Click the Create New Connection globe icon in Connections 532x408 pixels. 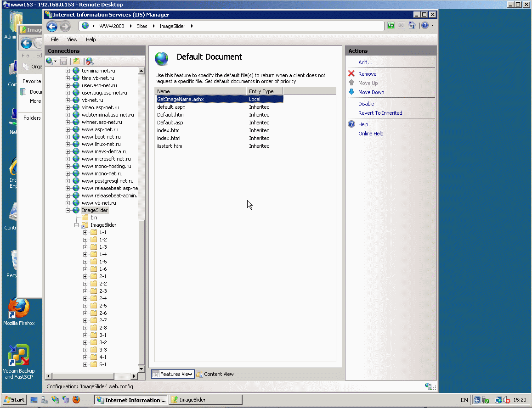point(50,61)
